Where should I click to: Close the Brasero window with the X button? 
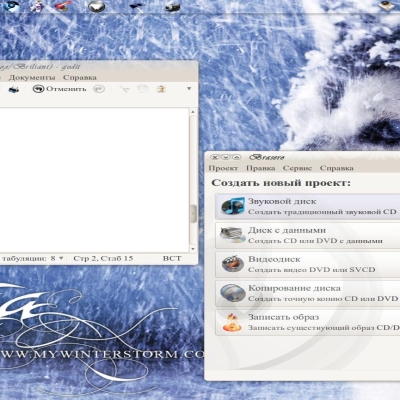click(x=215, y=157)
